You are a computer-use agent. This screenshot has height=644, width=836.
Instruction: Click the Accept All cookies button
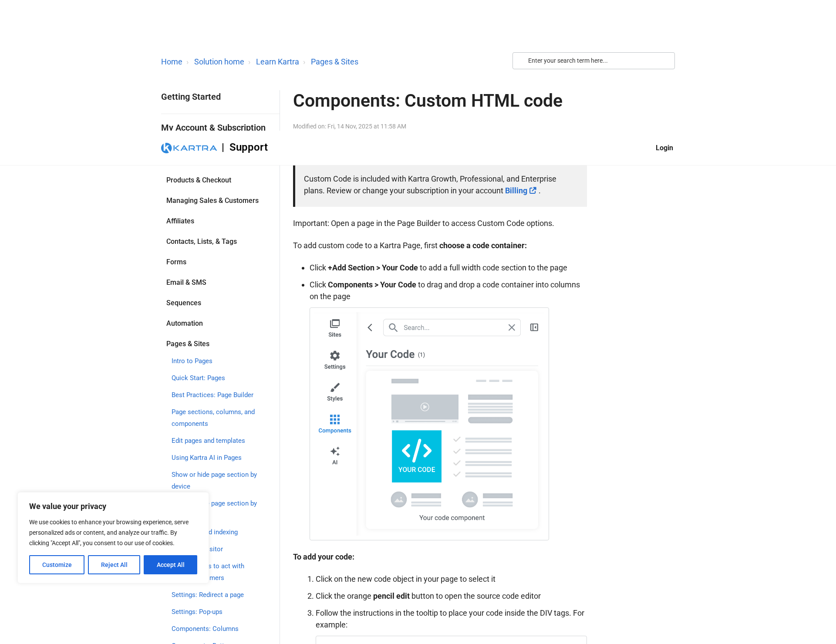pos(170,565)
